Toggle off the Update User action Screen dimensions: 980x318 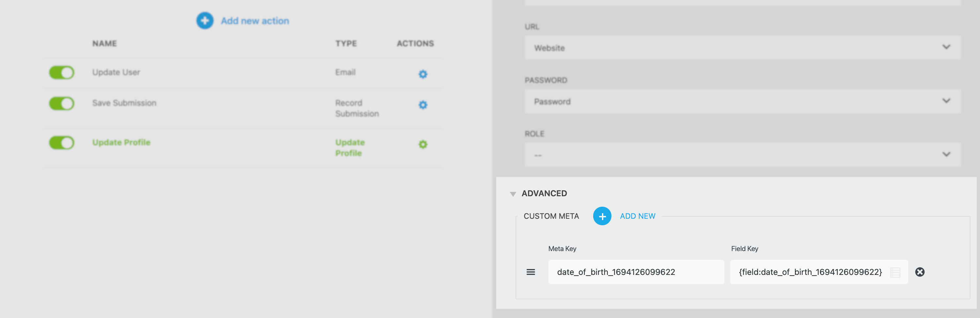pyautogui.click(x=62, y=72)
